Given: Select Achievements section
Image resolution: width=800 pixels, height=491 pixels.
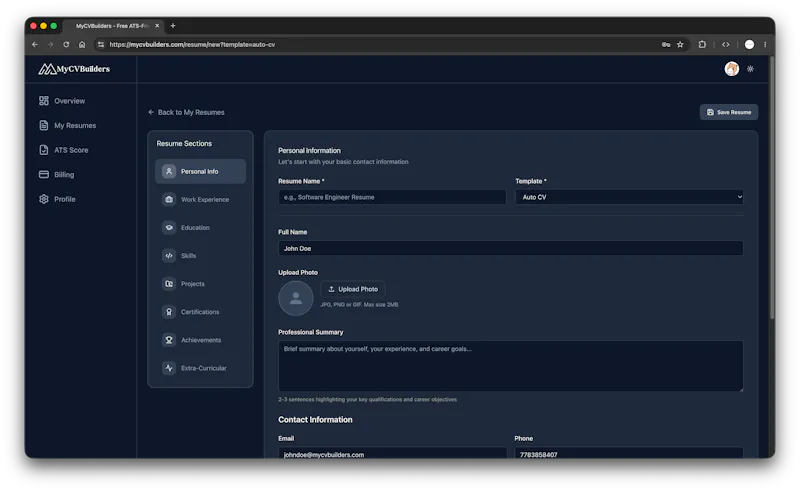Looking at the screenshot, I should [x=201, y=340].
